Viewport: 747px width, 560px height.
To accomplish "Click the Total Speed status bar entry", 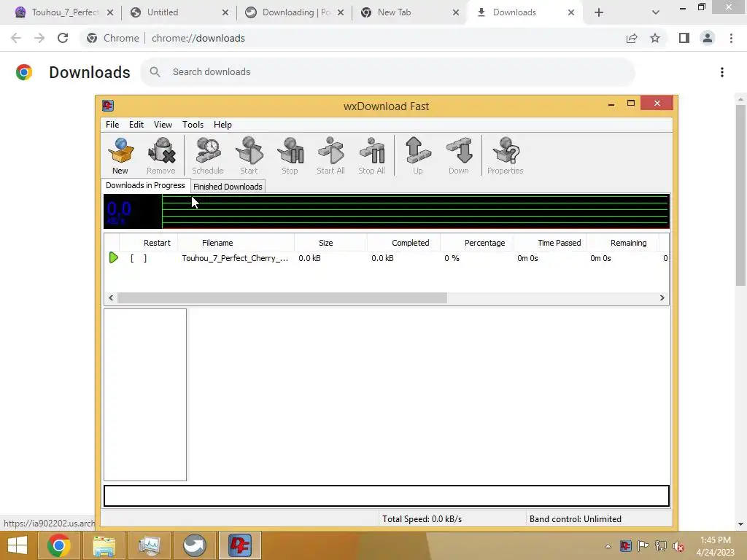I will pos(422,519).
